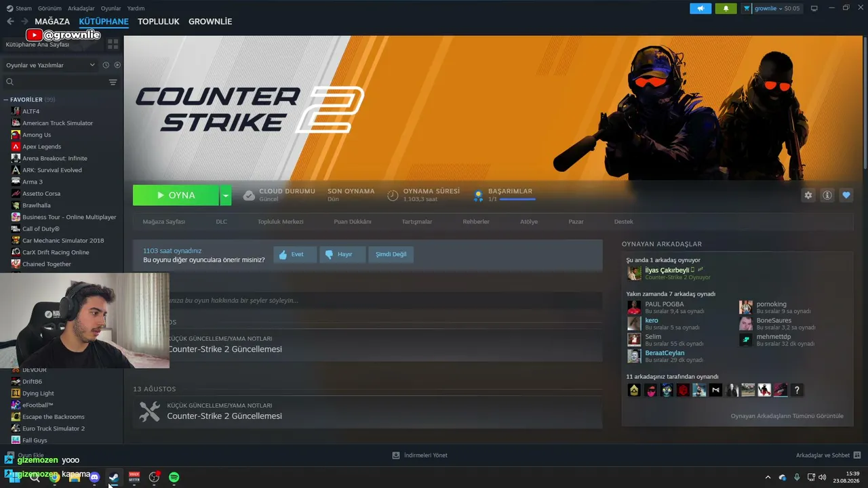Click the achievements progress bar
Screen dimensions: 868x488
coord(518,199)
